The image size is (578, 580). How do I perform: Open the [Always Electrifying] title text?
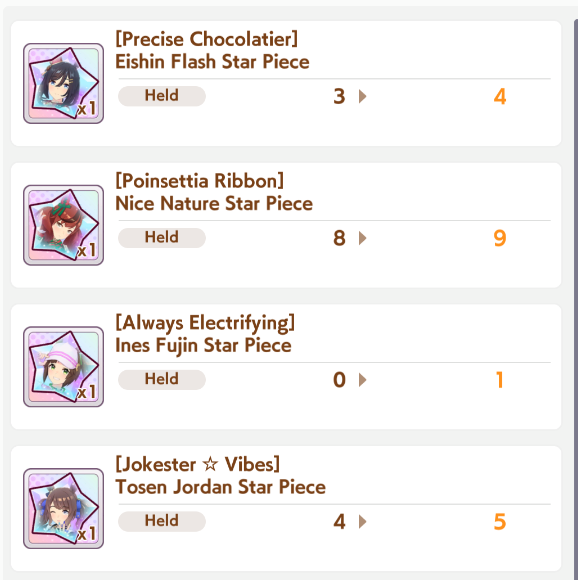[x=205, y=323]
